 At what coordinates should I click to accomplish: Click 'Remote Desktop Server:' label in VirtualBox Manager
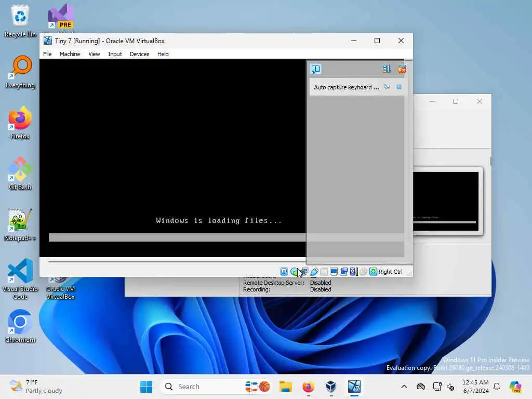(x=274, y=282)
